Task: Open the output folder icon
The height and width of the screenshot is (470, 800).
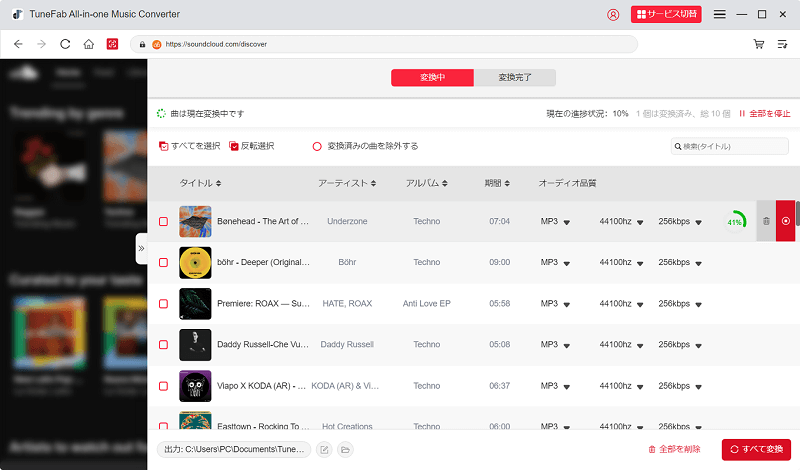Action: [345, 450]
